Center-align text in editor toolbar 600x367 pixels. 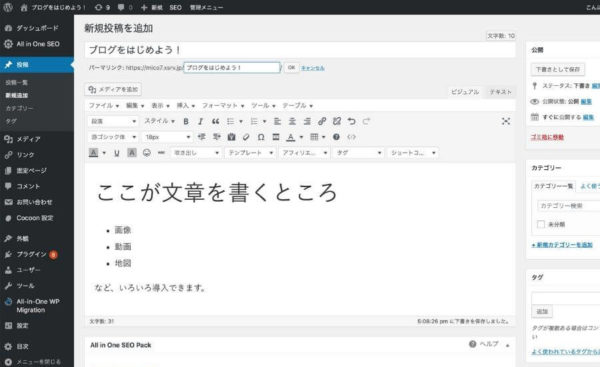pos(292,121)
